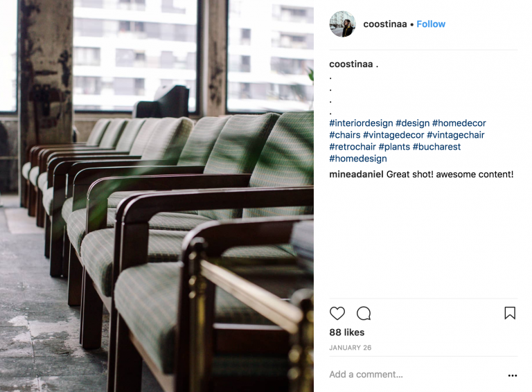
Task: Follow the coostinaa account
Action: 431,24
